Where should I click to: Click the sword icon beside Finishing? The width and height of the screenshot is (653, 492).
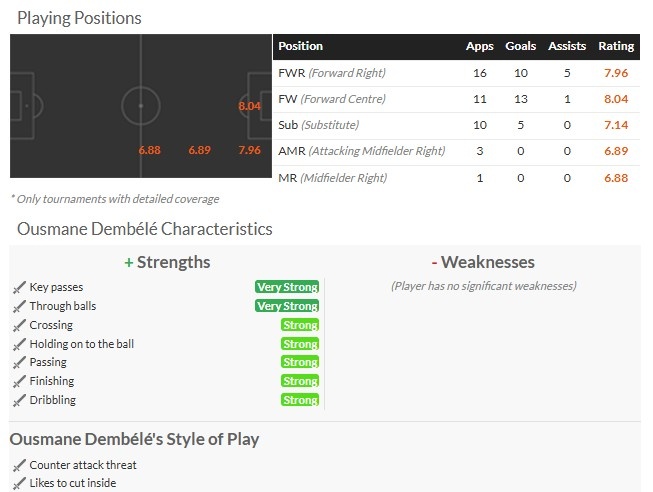[x=18, y=381]
